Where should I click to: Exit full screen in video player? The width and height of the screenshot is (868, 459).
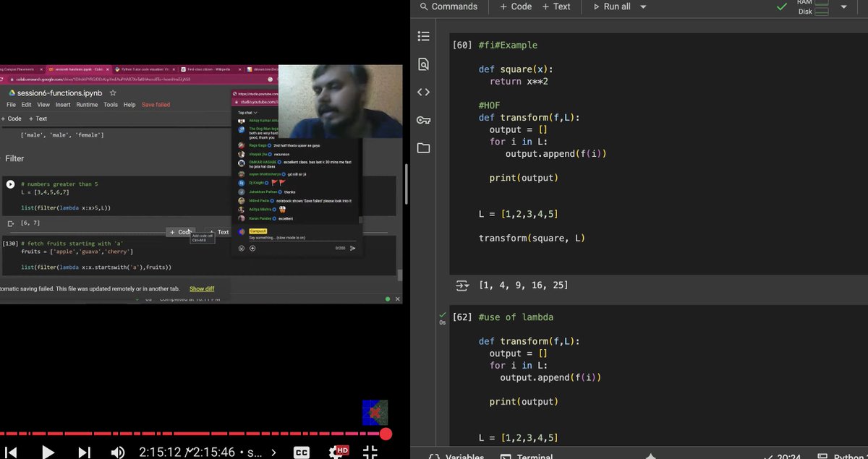(x=370, y=452)
